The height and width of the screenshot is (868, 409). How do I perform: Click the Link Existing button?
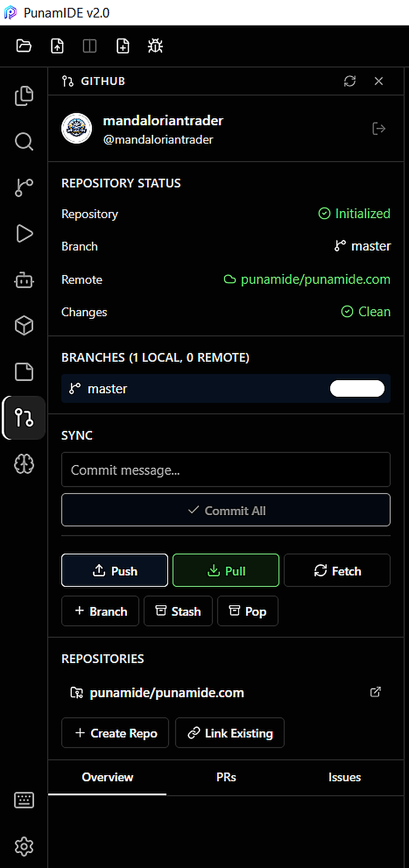point(230,733)
